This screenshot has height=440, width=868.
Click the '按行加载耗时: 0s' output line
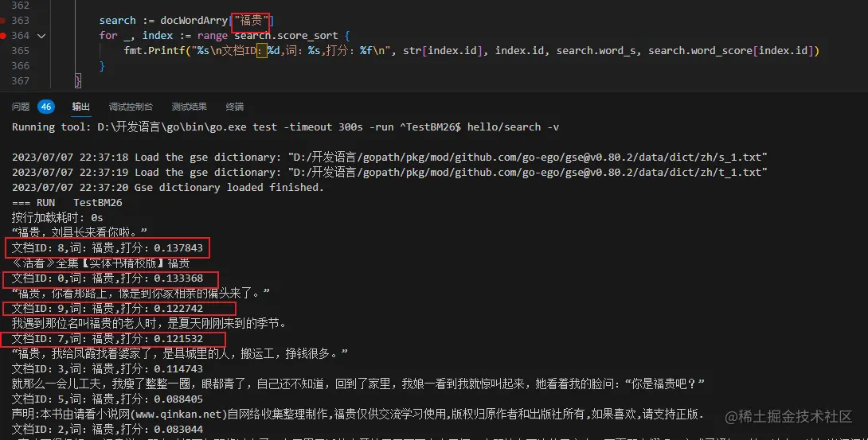(x=57, y=218)
